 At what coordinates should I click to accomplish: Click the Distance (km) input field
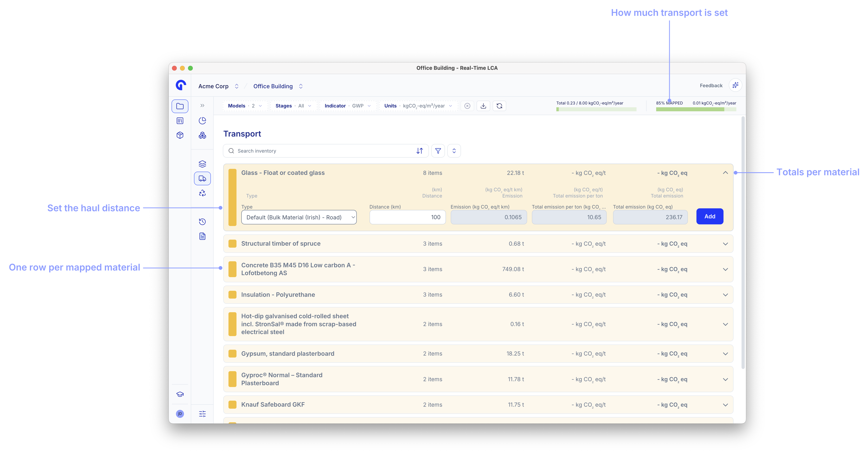407,217
